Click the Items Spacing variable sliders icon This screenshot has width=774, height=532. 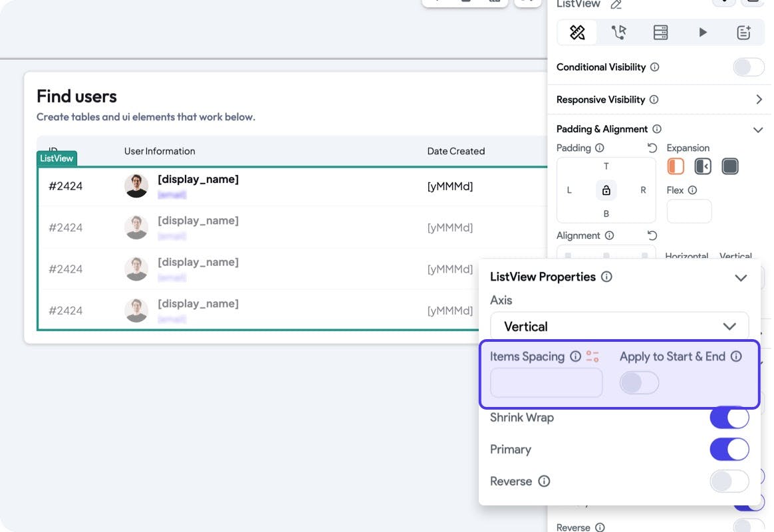(592, 356)
